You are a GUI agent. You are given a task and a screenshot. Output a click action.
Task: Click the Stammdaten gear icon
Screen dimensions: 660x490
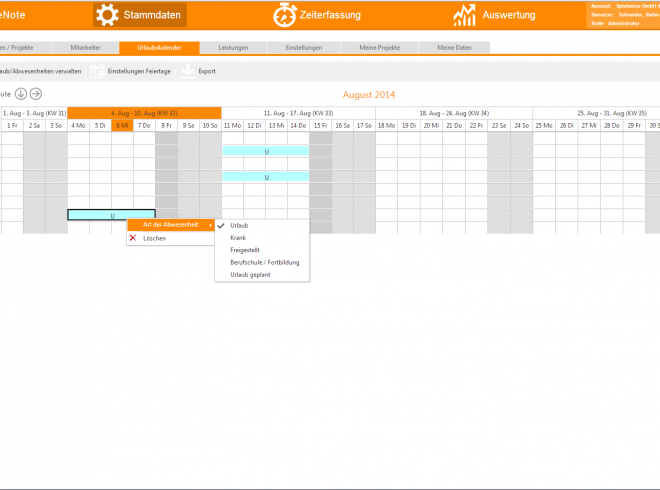[x=107, y=15]
